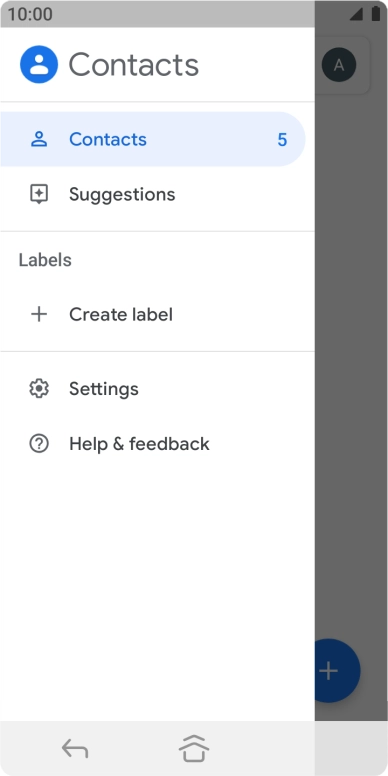Tap the Labels section header
The height and width of the screenshot is (776, 388).
point(45,260)
